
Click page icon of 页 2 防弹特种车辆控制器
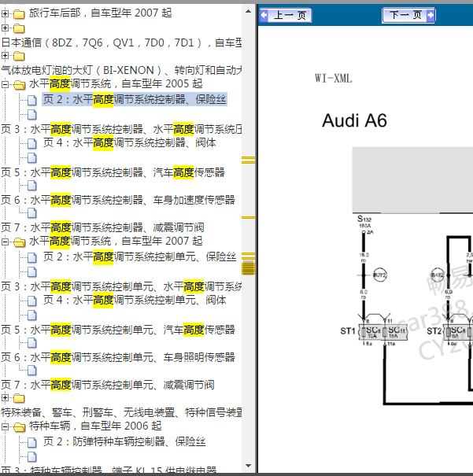click(32, 442)
